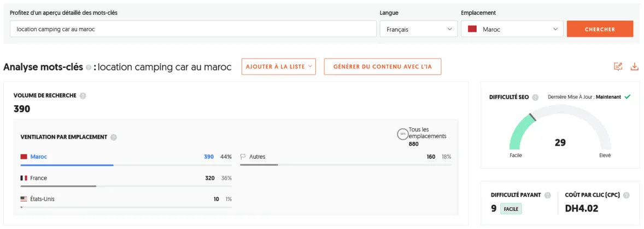644x229 pixels.
Task: Click help icon beside COÛT PAR CLIC
Action: point(626,195)
